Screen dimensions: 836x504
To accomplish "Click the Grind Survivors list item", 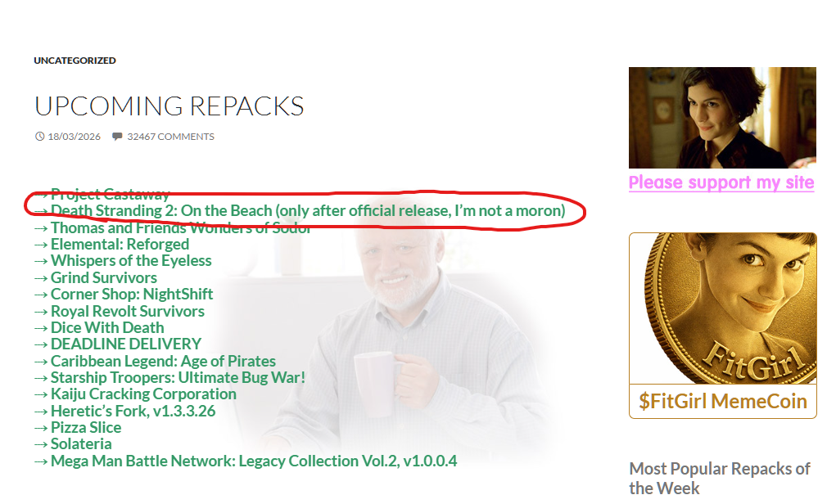I will coord(104,277).
